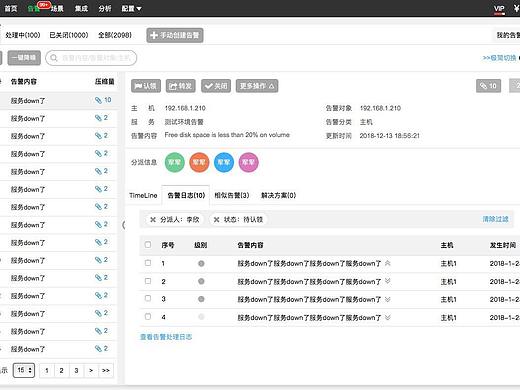520x390 pixels.
Task: Expand log row 2 details chevron
Action: (x=388, y=281)
